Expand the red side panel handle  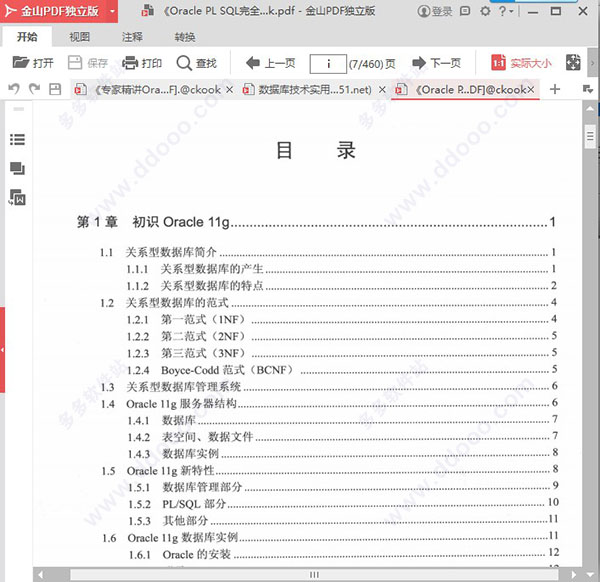click(x=2, y=350)
